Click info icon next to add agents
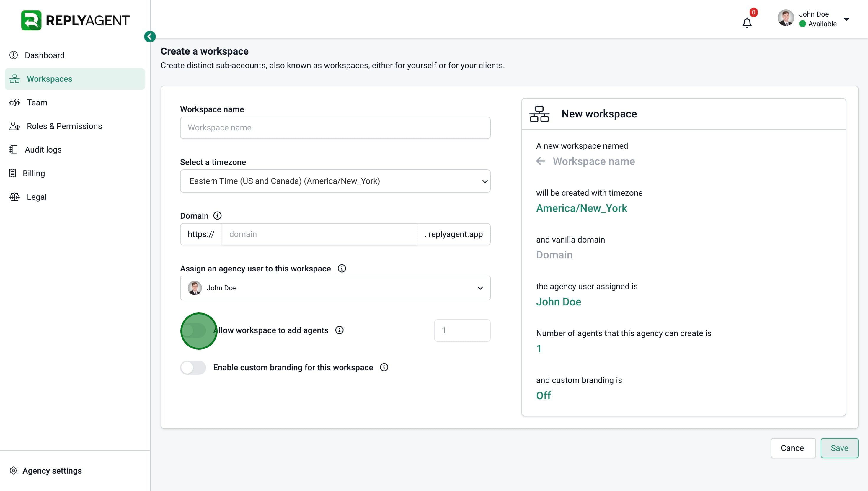 (x=339, y=330)
